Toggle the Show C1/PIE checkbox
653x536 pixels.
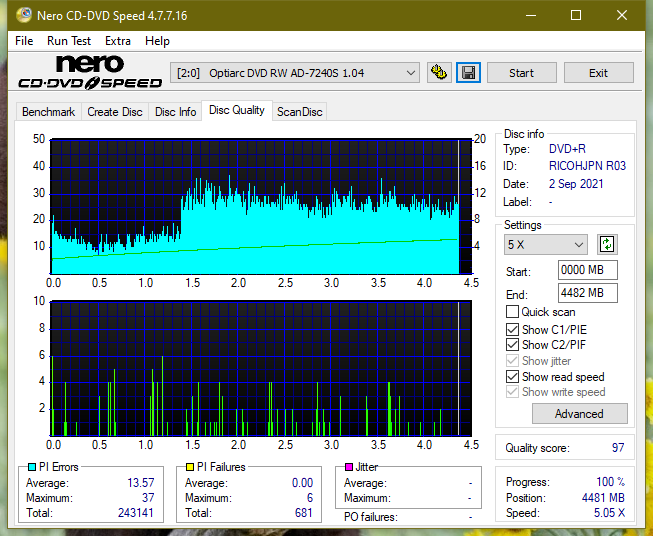[512, 329]
